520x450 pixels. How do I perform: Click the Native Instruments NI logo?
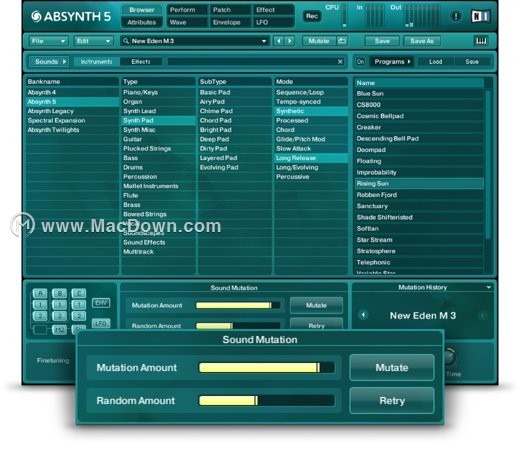pyautogui.click(x=480, y=16)
